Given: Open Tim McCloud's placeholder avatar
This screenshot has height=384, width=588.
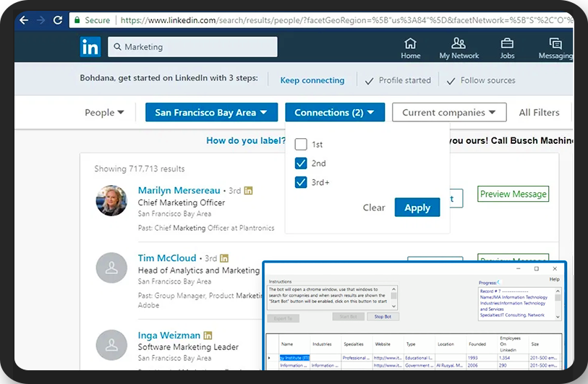Looking at the screenshot, I should (x=111, y=268).
